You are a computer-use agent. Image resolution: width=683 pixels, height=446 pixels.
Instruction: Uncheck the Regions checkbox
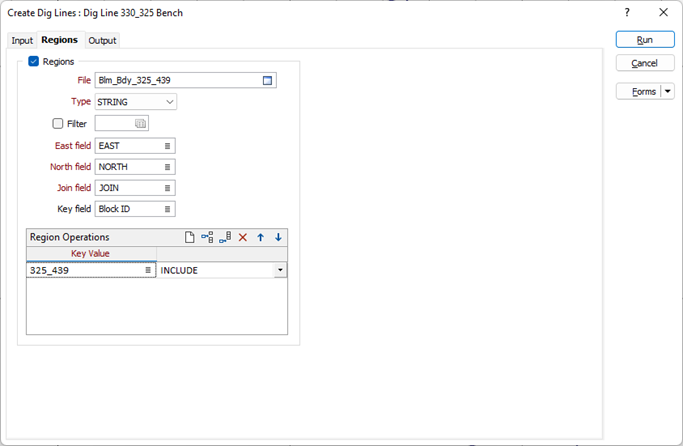(x=34, y=62)
